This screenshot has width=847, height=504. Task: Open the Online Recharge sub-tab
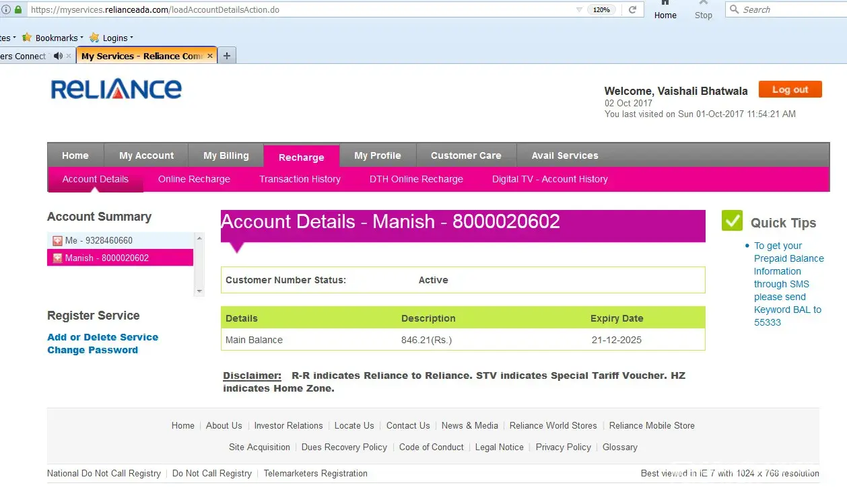point(194,179)
